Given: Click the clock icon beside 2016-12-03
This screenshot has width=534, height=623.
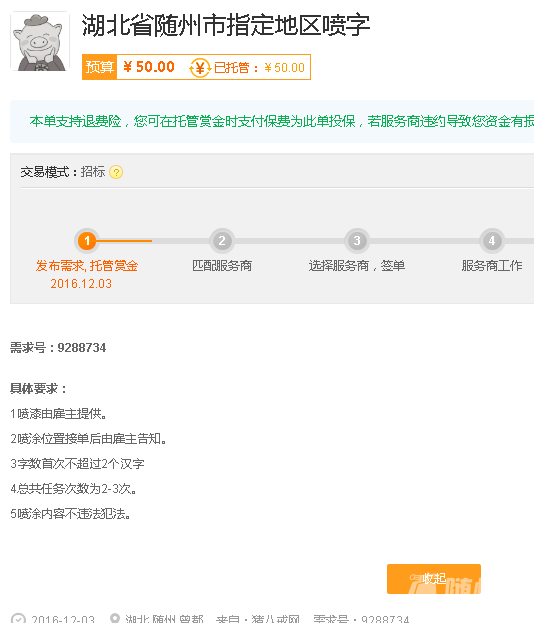Looking at the screenshot, I should [x=18, y=619].
